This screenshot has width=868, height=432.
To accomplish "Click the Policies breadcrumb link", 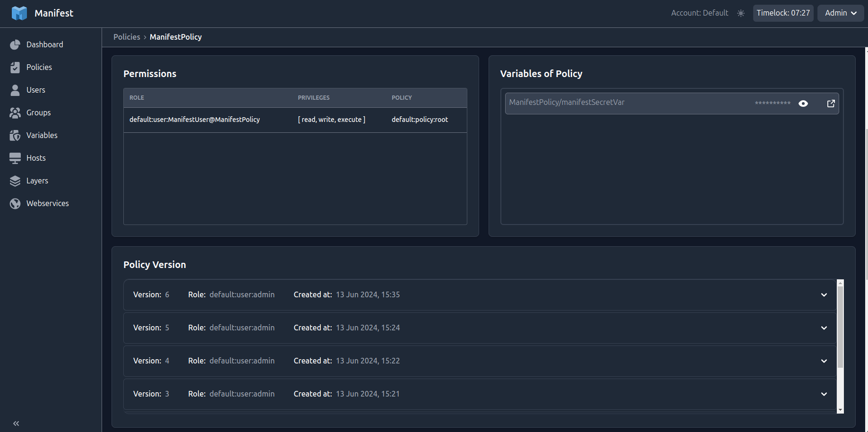I will pyautogui.click(x=127, y=37).
